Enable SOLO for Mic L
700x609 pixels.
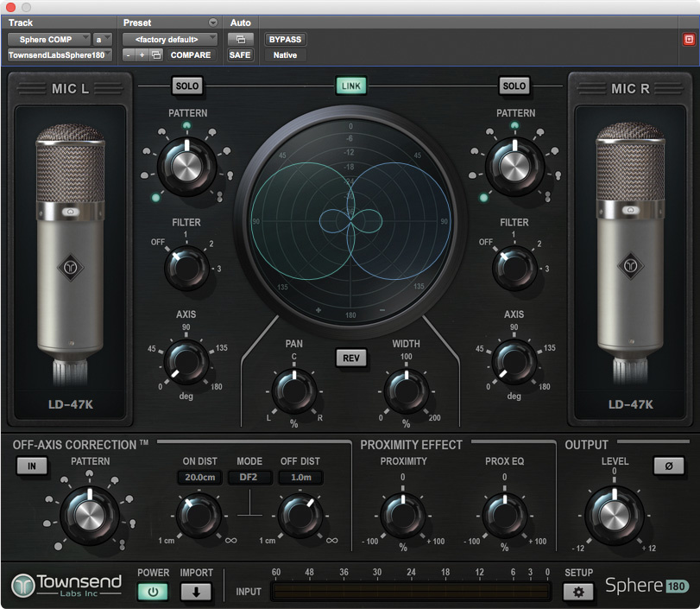pos(186,86)
